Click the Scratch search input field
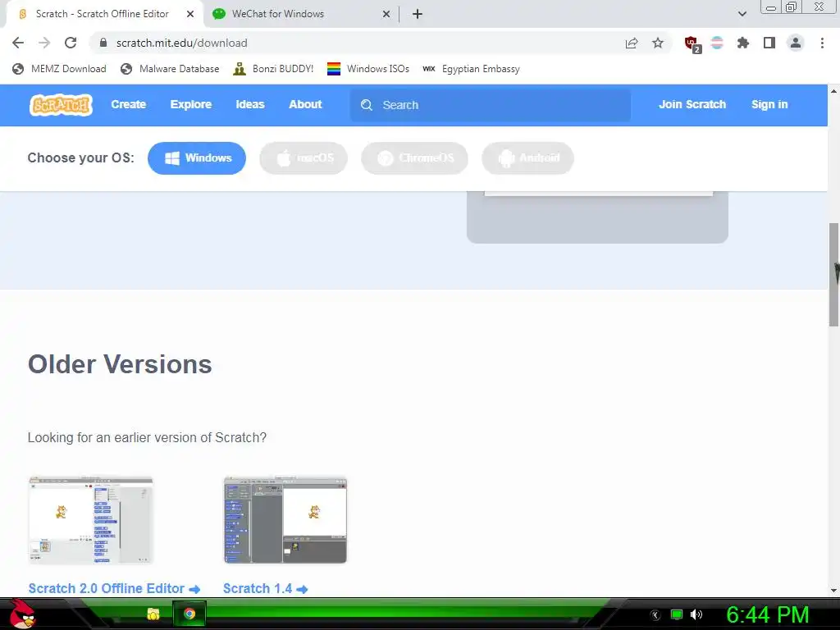Viewport: 840px width, 630px height. pos(491,105)
